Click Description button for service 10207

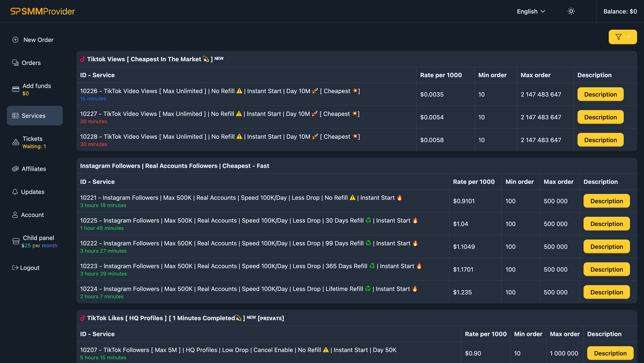pos(610,353)
